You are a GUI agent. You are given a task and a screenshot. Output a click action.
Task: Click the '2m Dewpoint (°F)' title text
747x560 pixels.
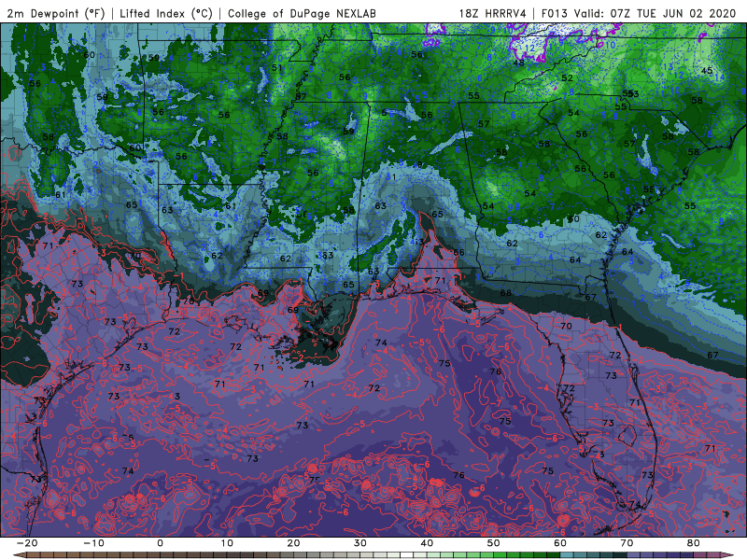pos(56,13)
